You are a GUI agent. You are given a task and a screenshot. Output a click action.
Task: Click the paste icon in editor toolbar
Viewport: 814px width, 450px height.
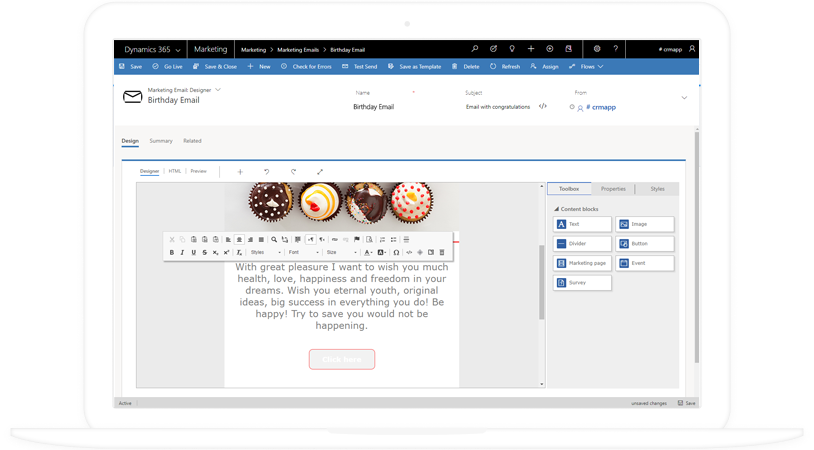194,239
